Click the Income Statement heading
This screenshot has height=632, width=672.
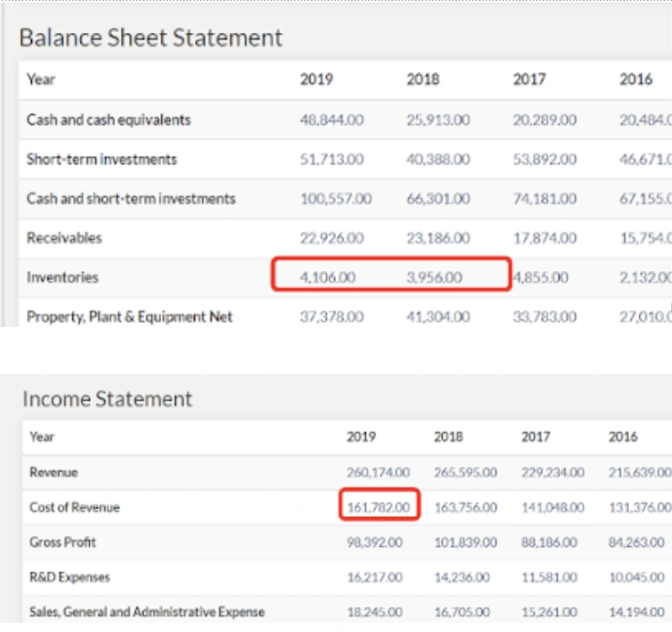point(108,398)
